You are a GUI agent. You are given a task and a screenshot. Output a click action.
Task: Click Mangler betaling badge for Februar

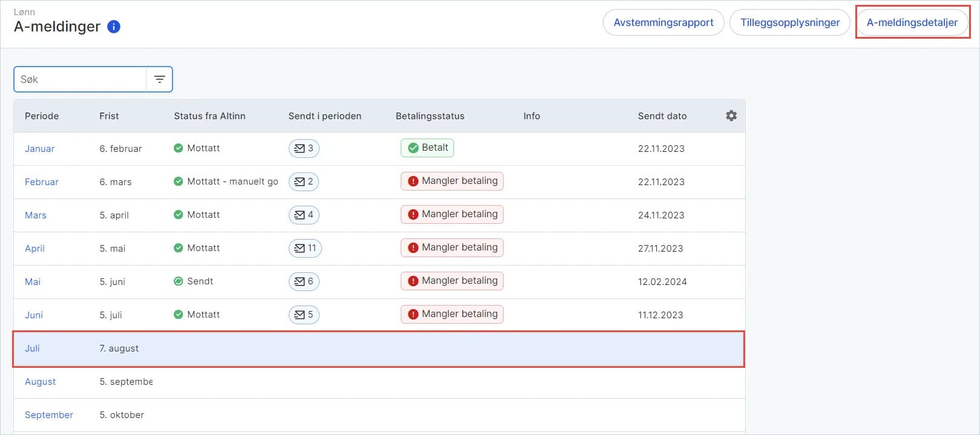tap(452, 181)
